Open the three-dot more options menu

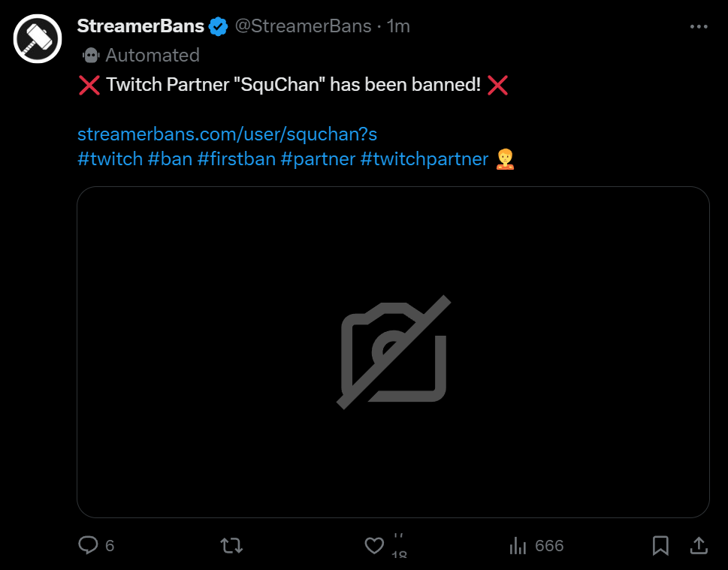pos(699,26)
